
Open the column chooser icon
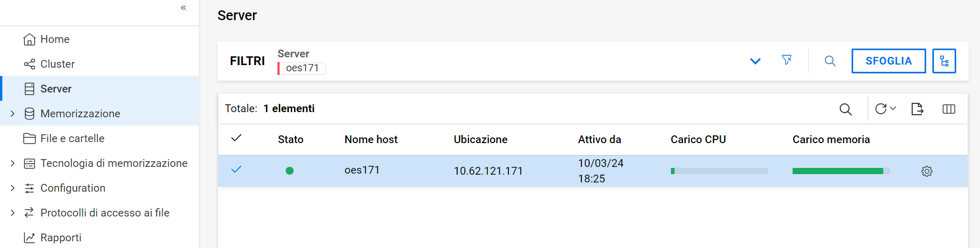tap(948, 109)
